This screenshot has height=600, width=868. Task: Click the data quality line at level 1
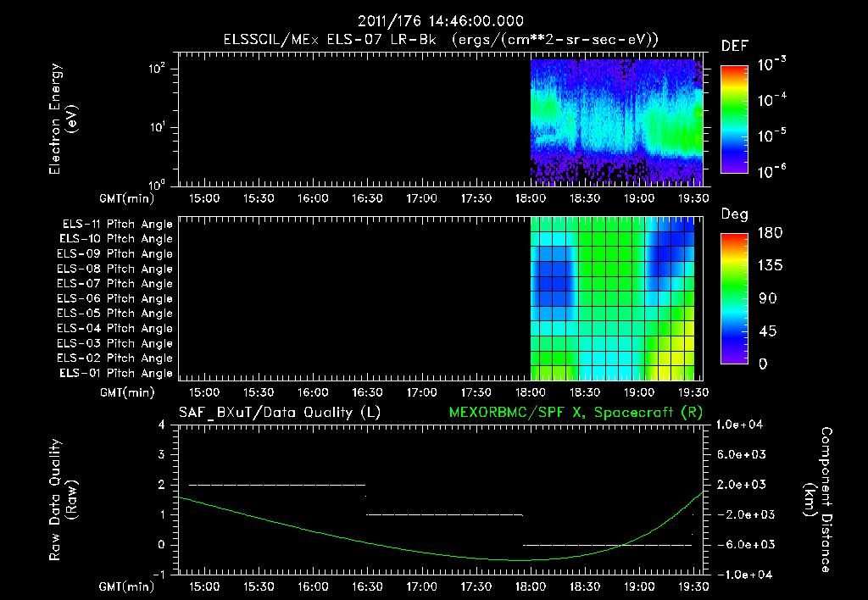pos(444,515)
